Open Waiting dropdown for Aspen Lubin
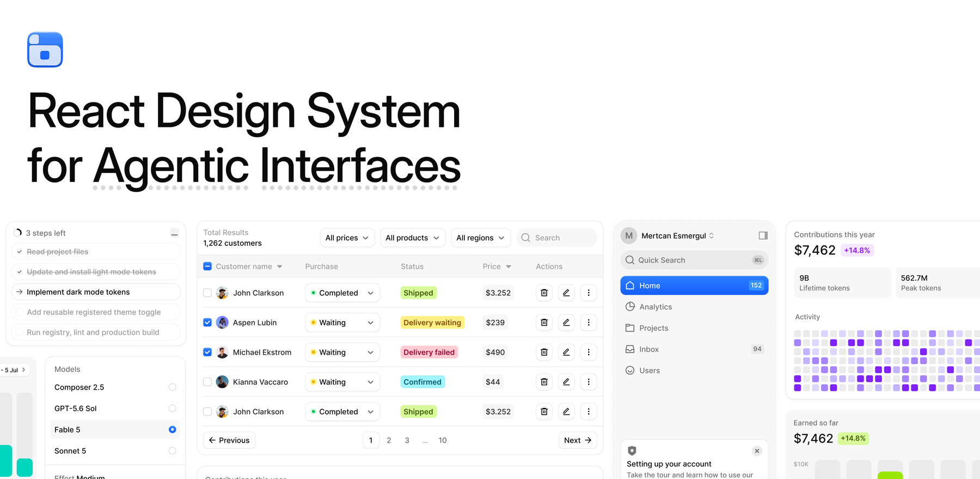Screen dimensions: 980x479 [342, 323]
